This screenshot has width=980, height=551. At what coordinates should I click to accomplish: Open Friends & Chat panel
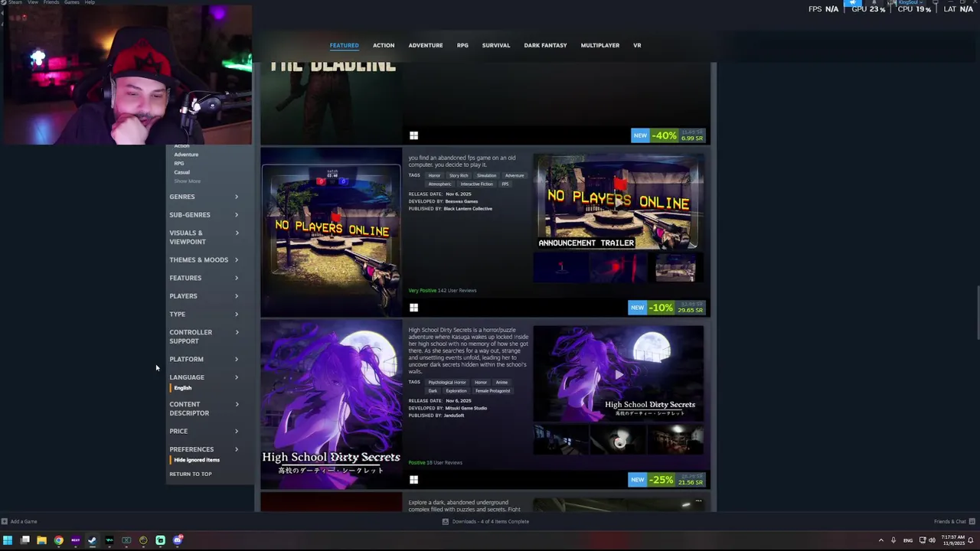953,522
